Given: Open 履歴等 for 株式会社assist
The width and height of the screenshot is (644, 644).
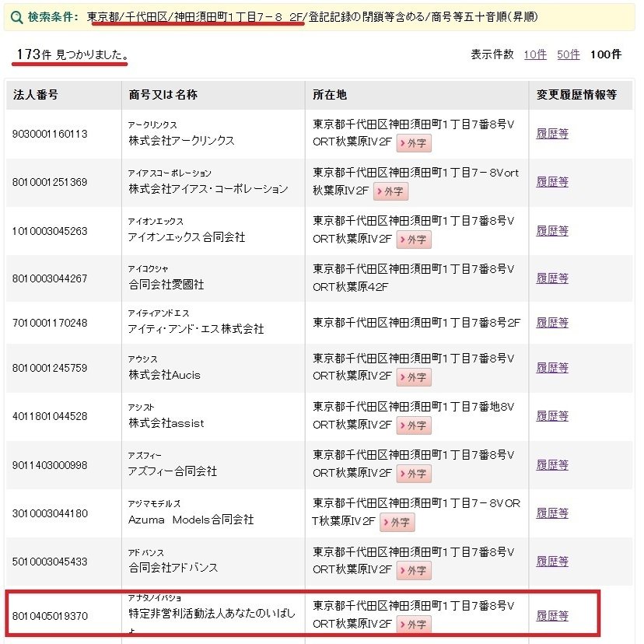Looking at the screenshot, I should point(552,416).
